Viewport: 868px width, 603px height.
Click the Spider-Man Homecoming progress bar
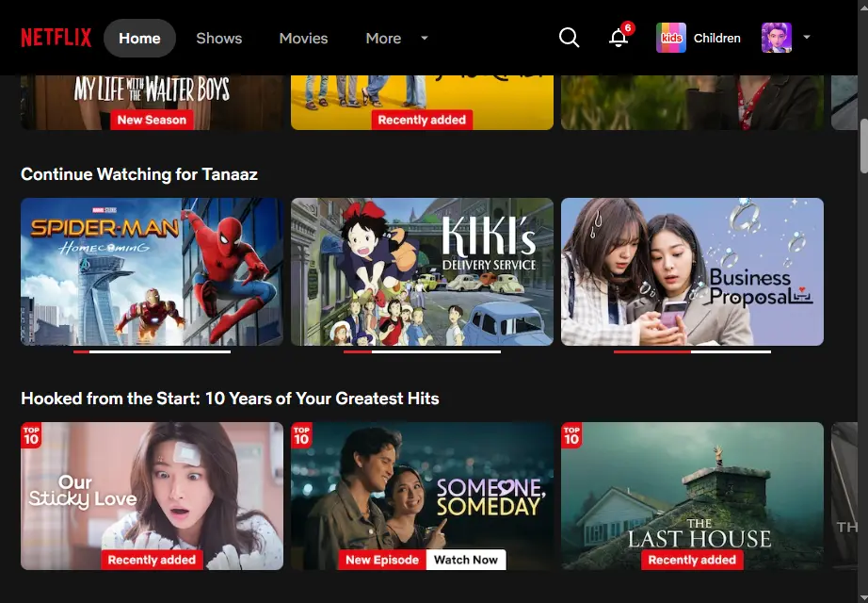point(152,351)
